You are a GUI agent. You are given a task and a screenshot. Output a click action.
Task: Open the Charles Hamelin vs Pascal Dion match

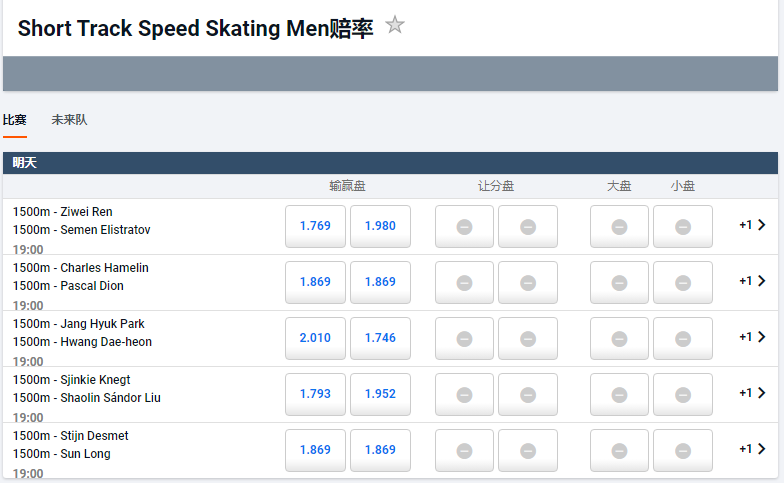pos(80,277)
